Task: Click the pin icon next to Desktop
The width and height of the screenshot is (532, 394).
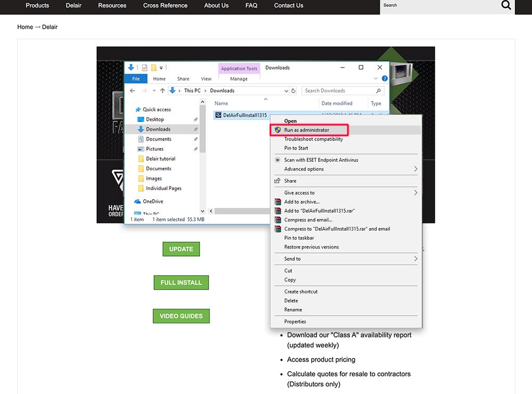Action: pyautogui.click(x=195, y=119)
